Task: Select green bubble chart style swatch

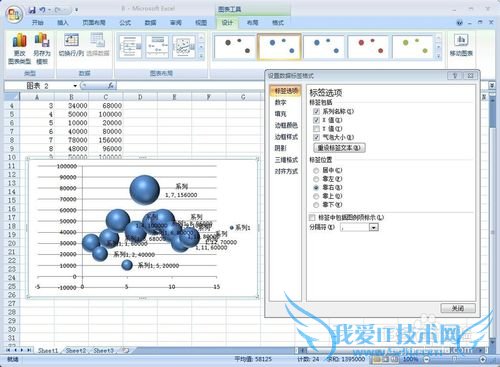Action: coord(413,47)
